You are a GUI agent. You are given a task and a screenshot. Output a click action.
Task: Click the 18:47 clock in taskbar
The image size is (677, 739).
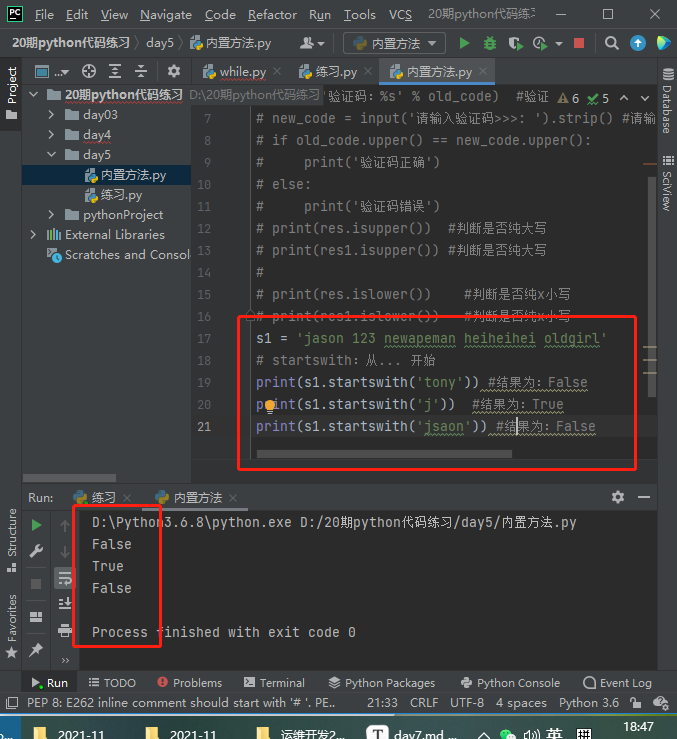(x=638, y=727)
